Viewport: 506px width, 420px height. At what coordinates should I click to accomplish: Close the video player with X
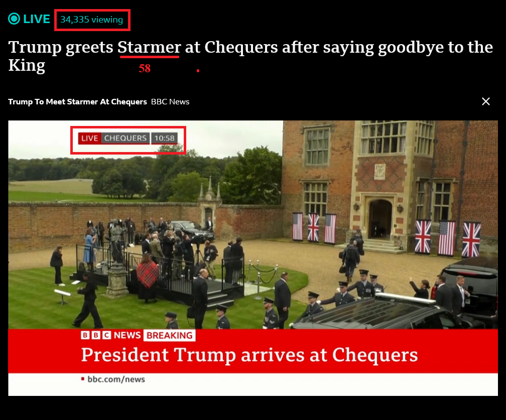[486, 101]
